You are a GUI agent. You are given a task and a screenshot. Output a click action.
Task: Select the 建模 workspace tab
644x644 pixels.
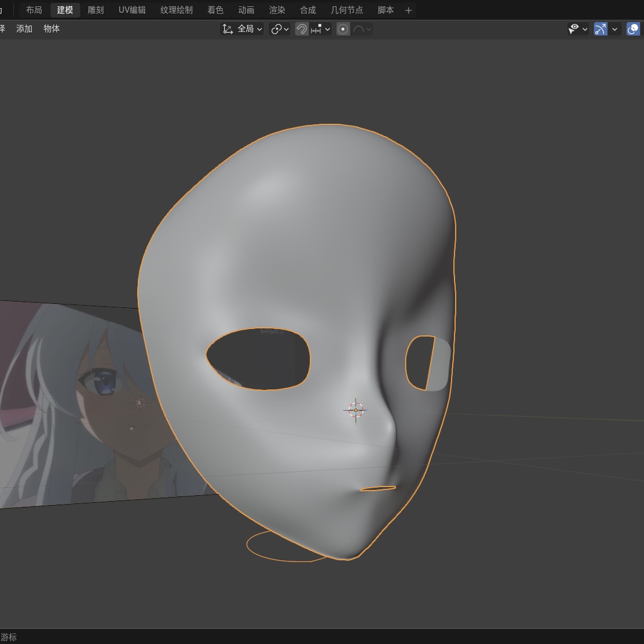65,10
